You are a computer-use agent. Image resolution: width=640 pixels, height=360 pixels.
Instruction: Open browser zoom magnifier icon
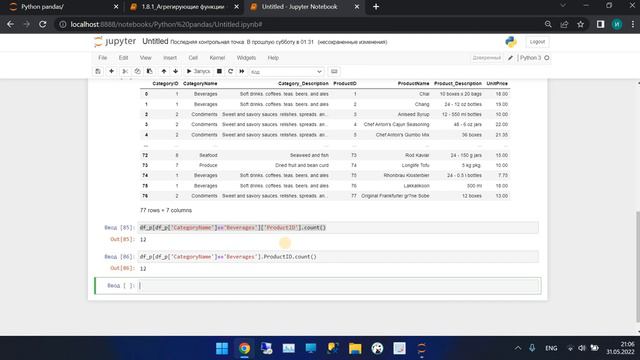548,24
